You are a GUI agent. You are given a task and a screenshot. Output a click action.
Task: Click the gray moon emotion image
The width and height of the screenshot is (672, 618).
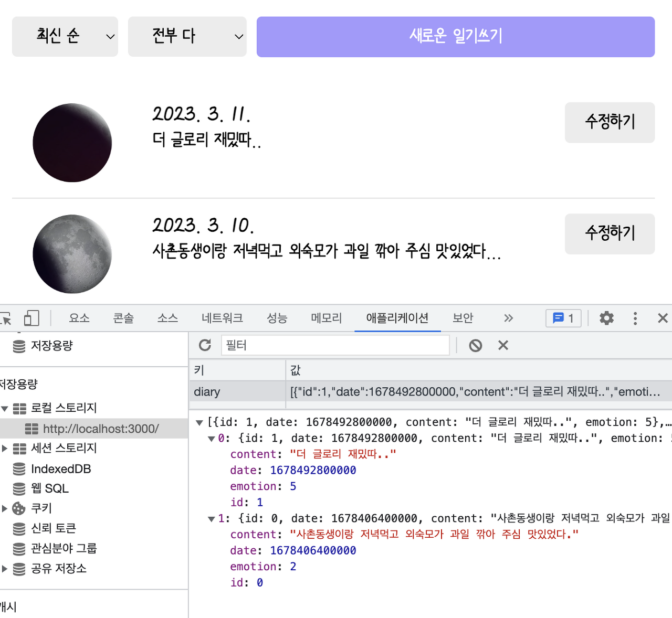[x=72, y=254]
